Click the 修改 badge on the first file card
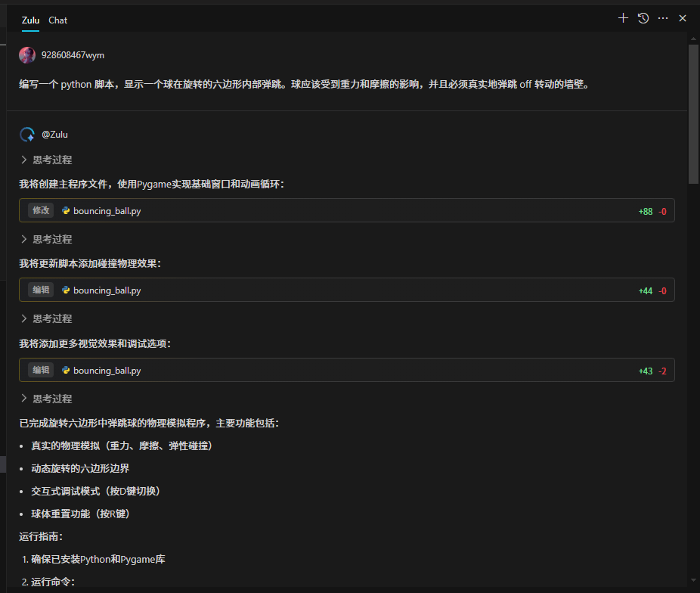Image resolution: width=700 pixels, height=593 pixels. click(40, 211)
